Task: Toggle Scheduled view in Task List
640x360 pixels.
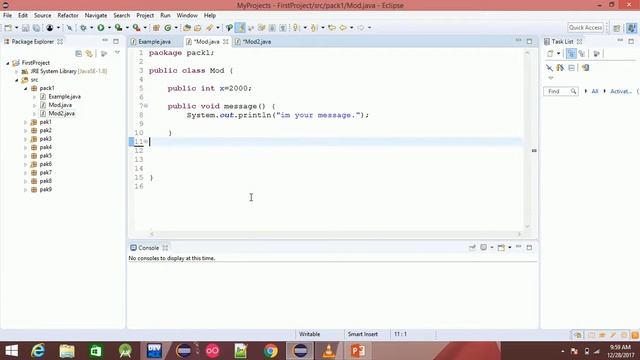Action: pyautogui.click(x=582, y=53)
